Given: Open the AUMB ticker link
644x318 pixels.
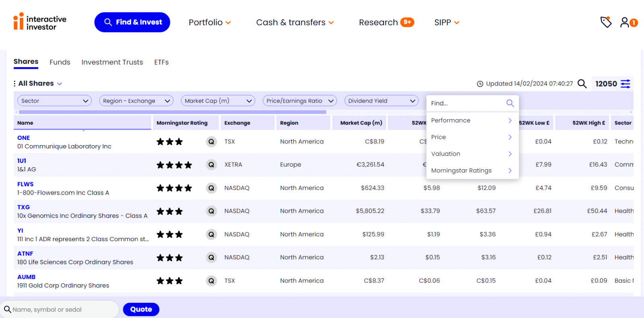Looking at the screenshot, I should [x=26, y=277].
